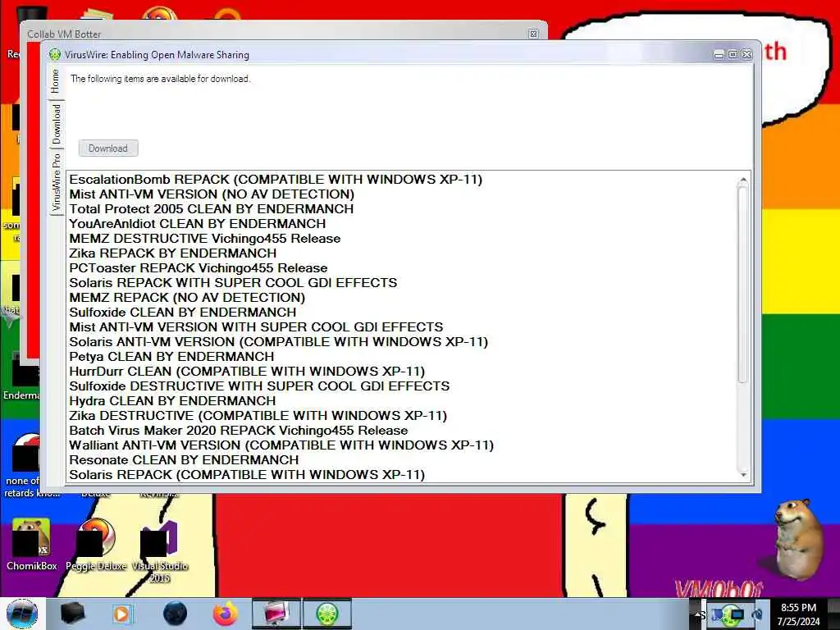Image resolution: width=840 pixels, height=630 pixels.
Task: Select EscalationBomb REPACK list entry
Action: point(276,180)
